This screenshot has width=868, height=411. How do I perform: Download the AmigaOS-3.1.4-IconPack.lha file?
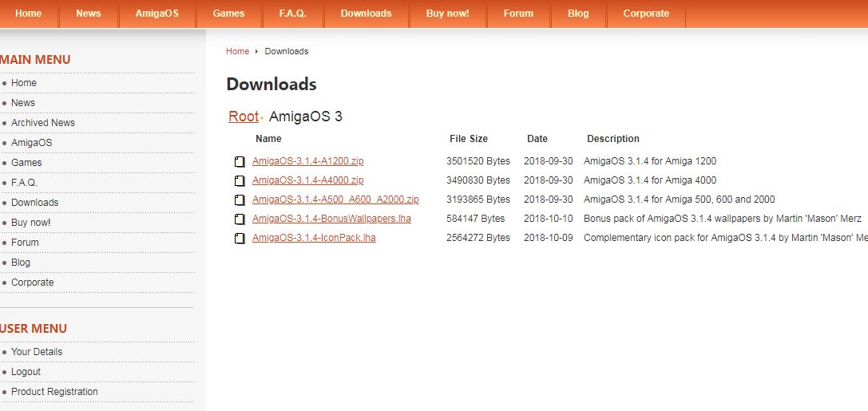314,238
